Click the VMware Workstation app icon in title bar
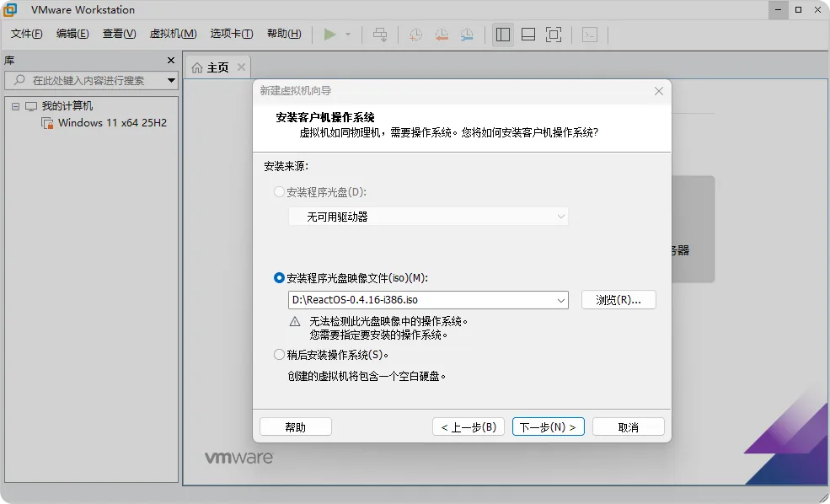The height and width of the screenshot is (504, 830). coord(10,9)
